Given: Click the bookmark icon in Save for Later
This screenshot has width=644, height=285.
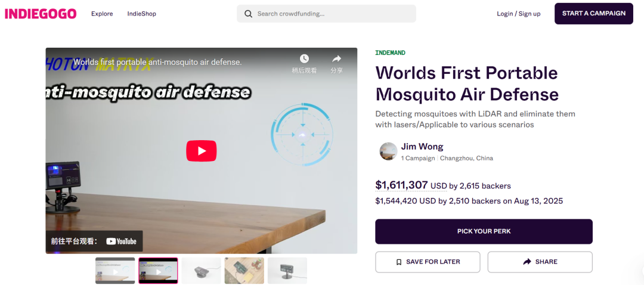Looking at the screenshot, I should [399, 262].
